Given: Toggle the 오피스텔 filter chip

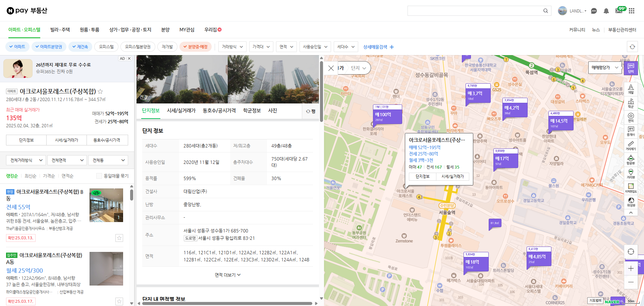Looking at the screenshot, I should [x=106, y=47].
